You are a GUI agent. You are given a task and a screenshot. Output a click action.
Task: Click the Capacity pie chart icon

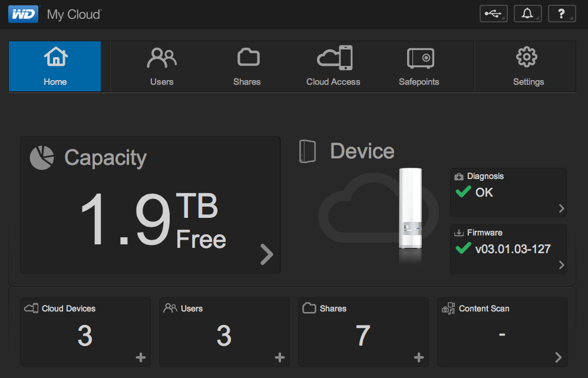click(x=42, y=158)
